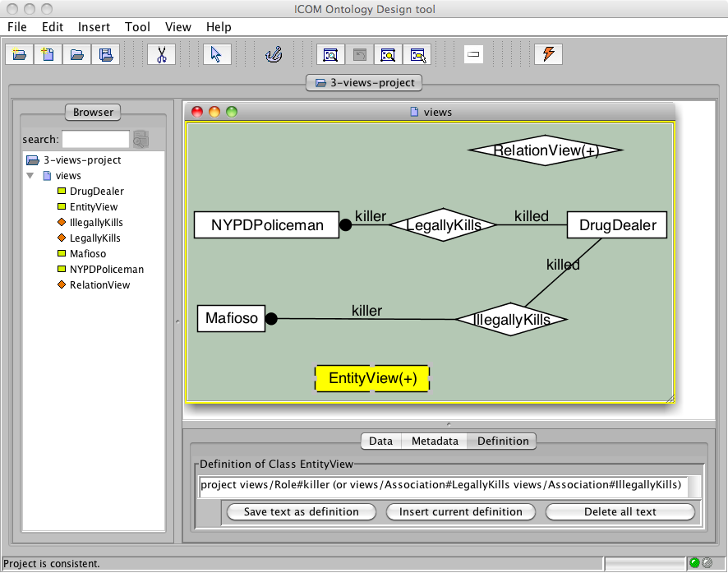Click the 3-views-project tab
The width and height of the screenshot is (728, 573).
point(364,83)
